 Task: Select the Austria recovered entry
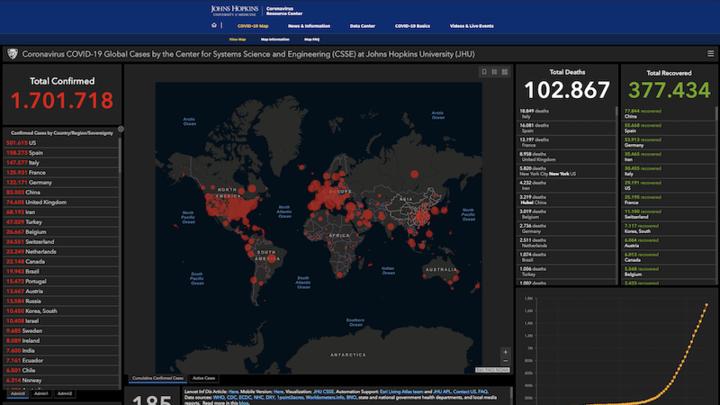pos(669,243)
